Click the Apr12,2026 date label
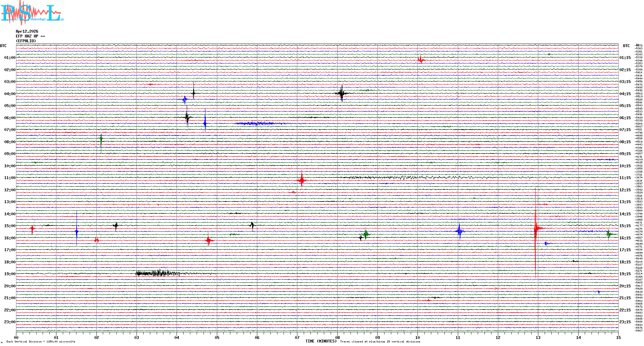 point(27,31)
